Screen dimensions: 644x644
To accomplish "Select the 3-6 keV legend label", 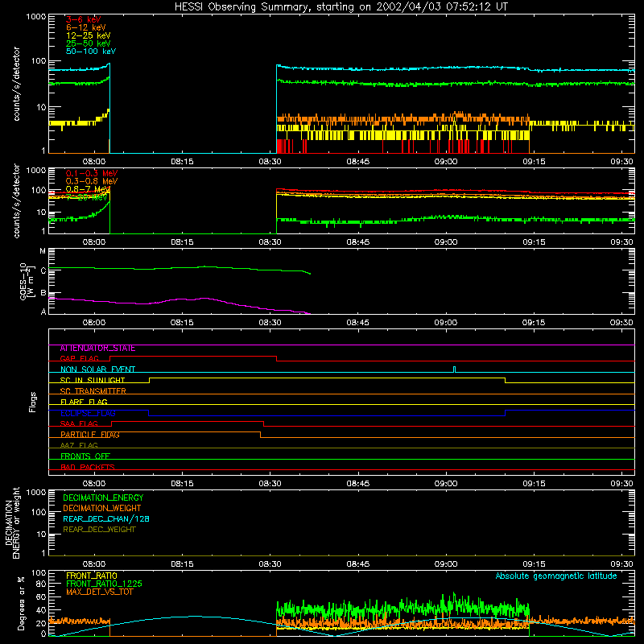I will point(84,19).
